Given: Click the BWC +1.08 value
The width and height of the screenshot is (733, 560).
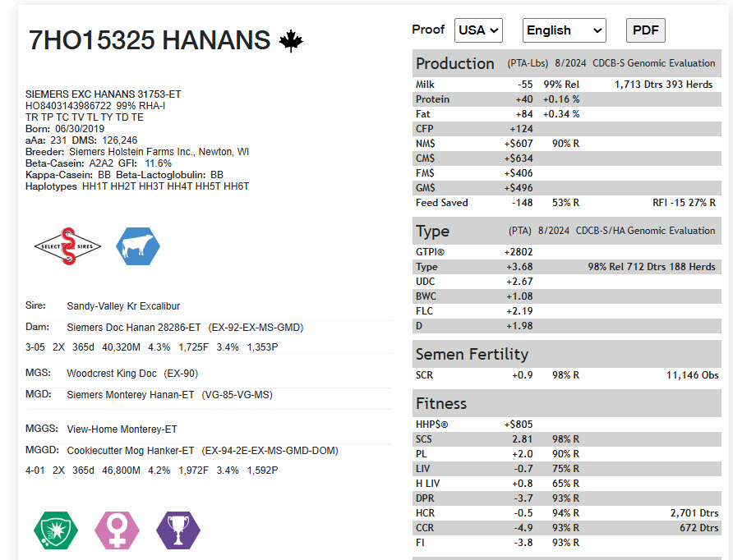Looking at the screenshot, I should point(519,296).
